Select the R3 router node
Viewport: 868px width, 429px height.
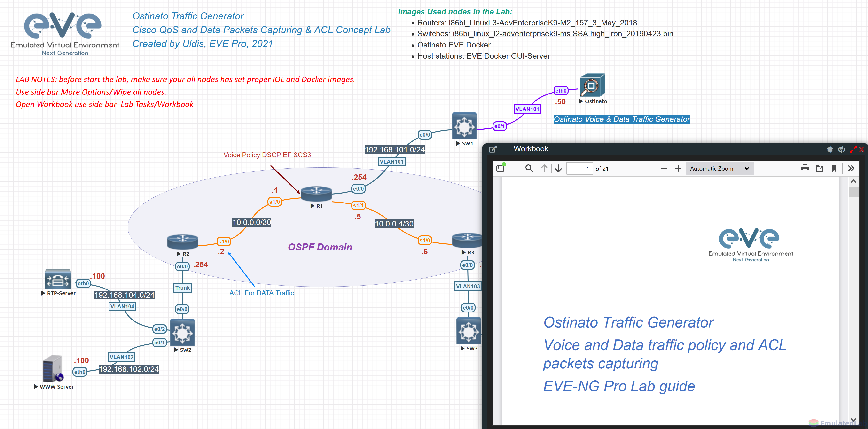click(467, 240)
